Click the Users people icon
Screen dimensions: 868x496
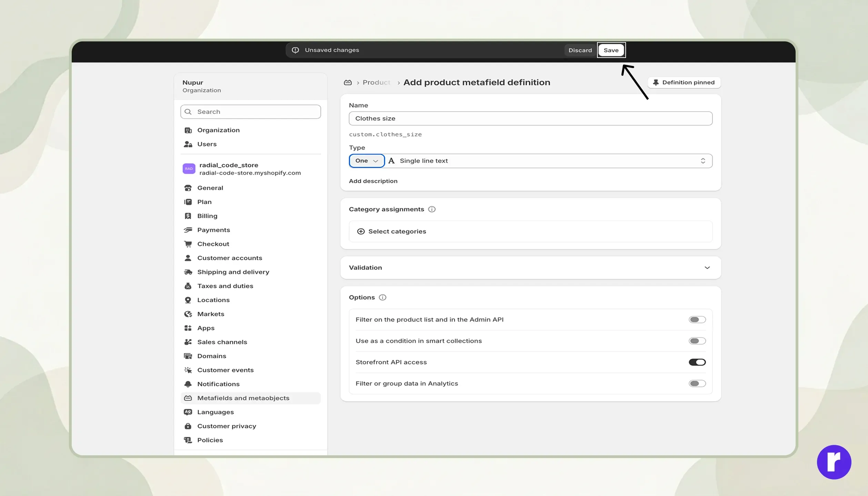point(188,144)
